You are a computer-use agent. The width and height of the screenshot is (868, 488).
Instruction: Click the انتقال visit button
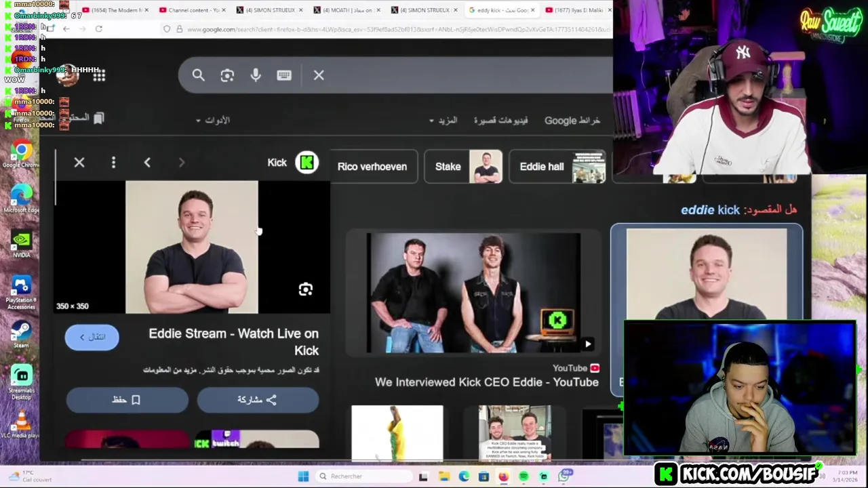[x=92, y=337]
